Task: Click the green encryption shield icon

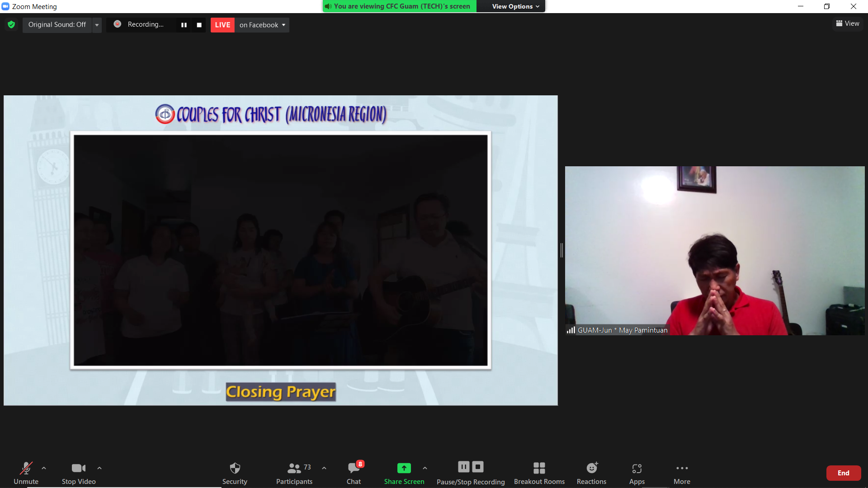Action: [12, 25]
